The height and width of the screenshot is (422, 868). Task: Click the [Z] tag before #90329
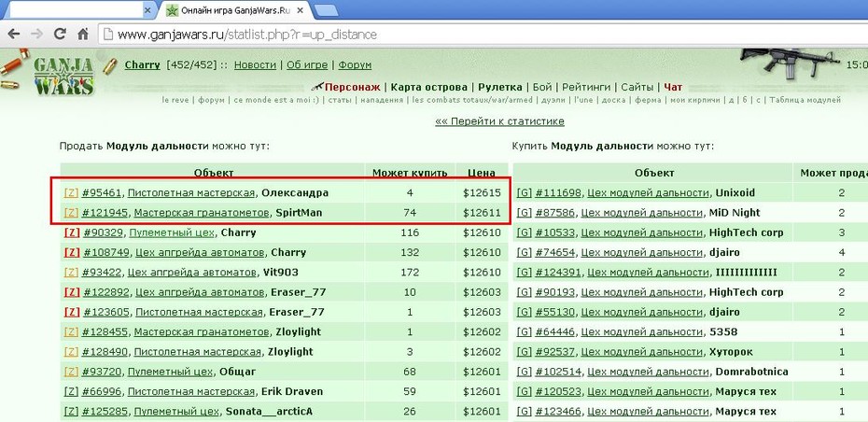click(72, 232)
